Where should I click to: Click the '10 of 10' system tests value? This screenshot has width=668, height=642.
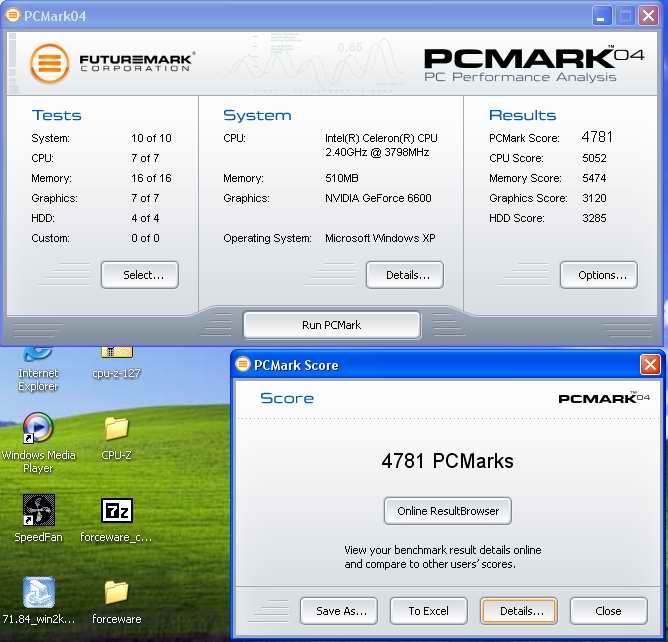pos(151,138)
